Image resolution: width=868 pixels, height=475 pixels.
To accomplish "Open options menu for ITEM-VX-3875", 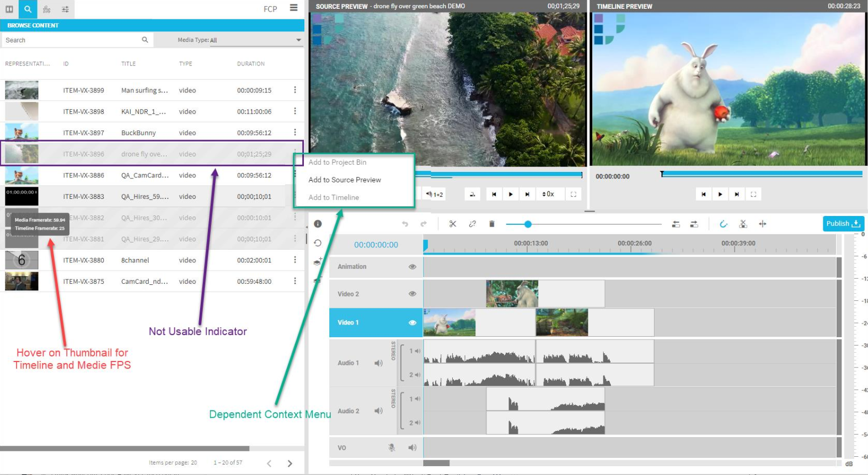I will point(295,281).
